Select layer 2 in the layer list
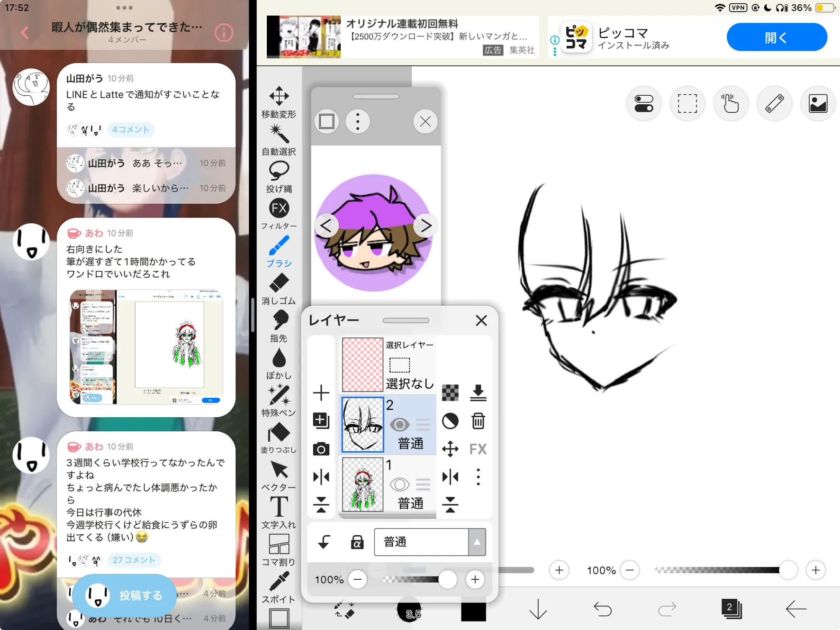The image size is (840, 630). coord(388,425)
